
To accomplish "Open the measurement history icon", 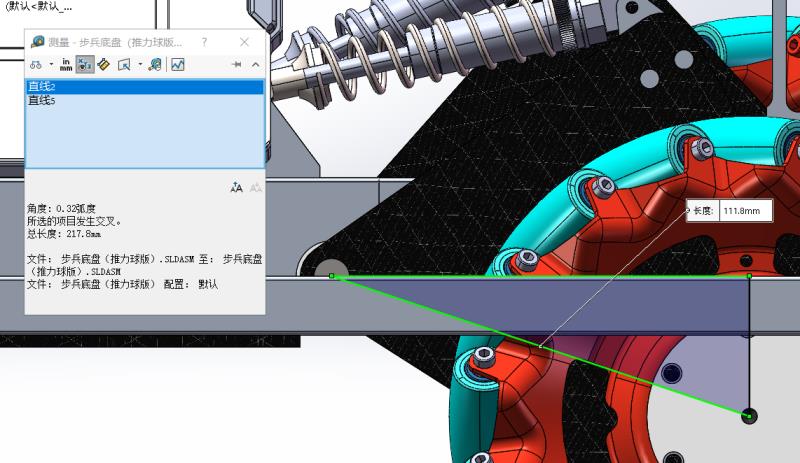I will click(x=155, y=65).
